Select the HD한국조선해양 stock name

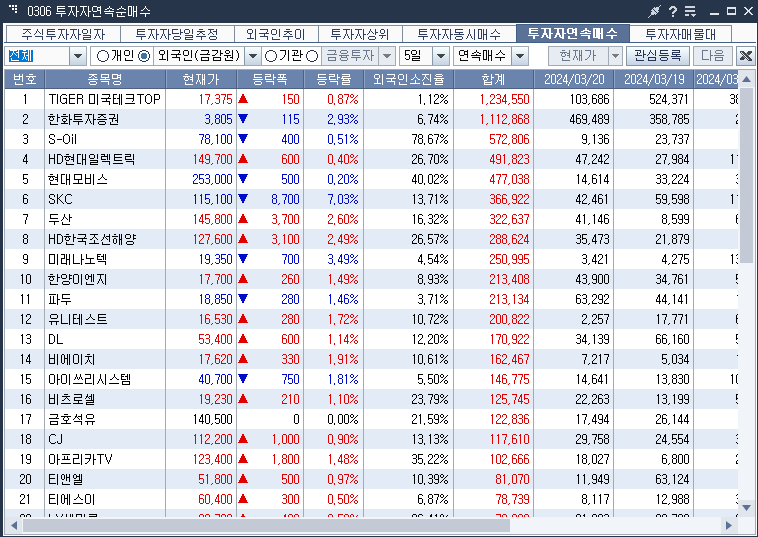tap(92, 239)
